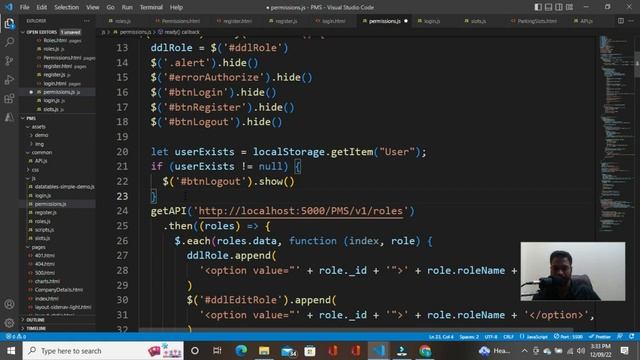Open the Manage gear icon
Screen dimensions: 640x360
pyautogui.click(x=9, y=323)
